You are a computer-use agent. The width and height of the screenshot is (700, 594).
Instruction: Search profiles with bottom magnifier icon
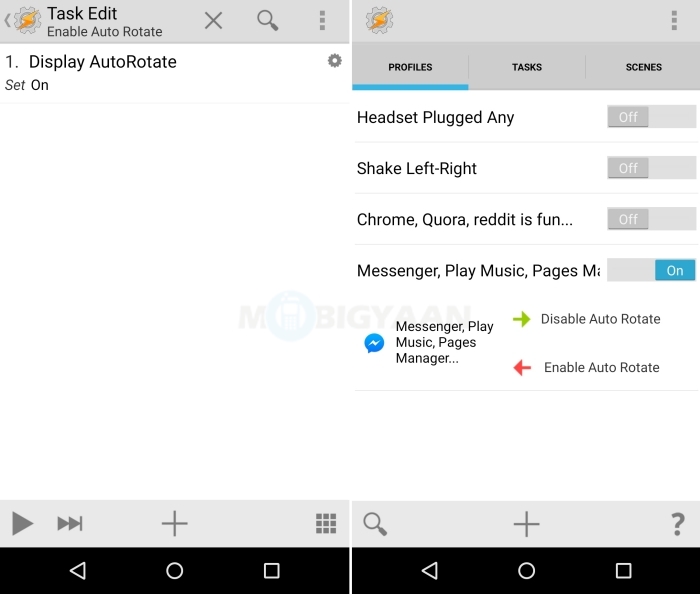tap(375, 524)
